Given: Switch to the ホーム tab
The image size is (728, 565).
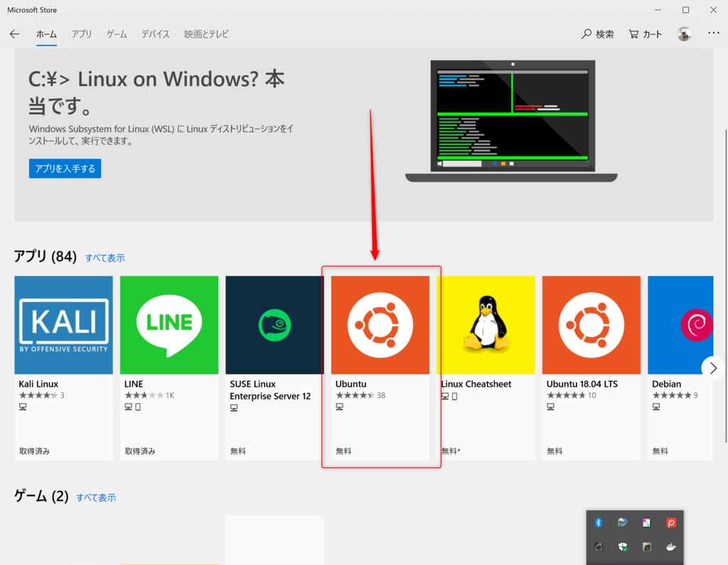Looking at the screenshot, I should 46,34.
